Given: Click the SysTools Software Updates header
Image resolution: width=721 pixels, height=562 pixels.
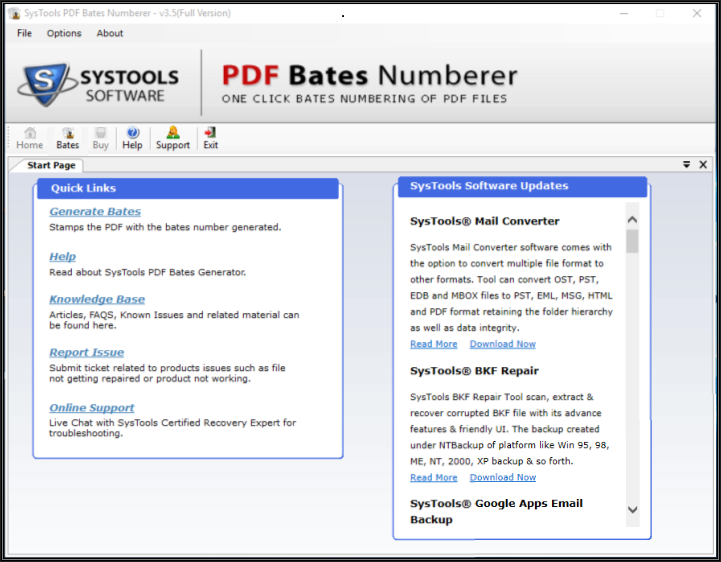Looking at the screenshot, I should click(522, 186).
